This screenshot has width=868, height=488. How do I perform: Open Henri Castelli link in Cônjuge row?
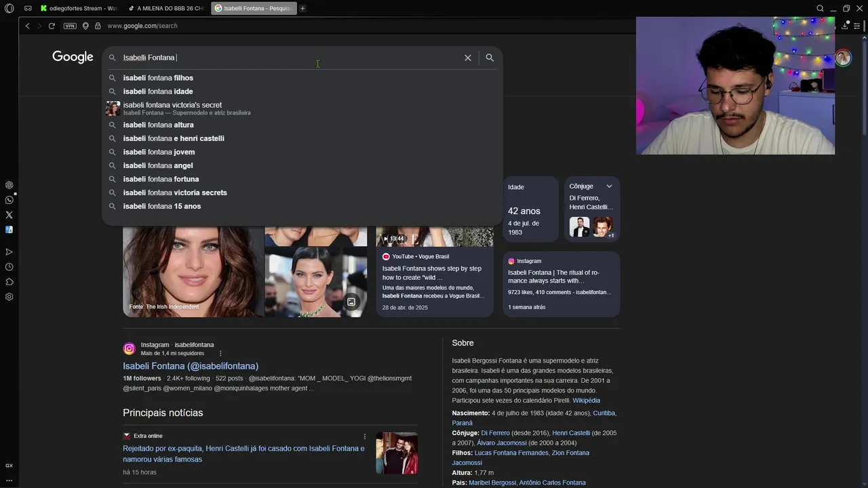click(571, 433)
